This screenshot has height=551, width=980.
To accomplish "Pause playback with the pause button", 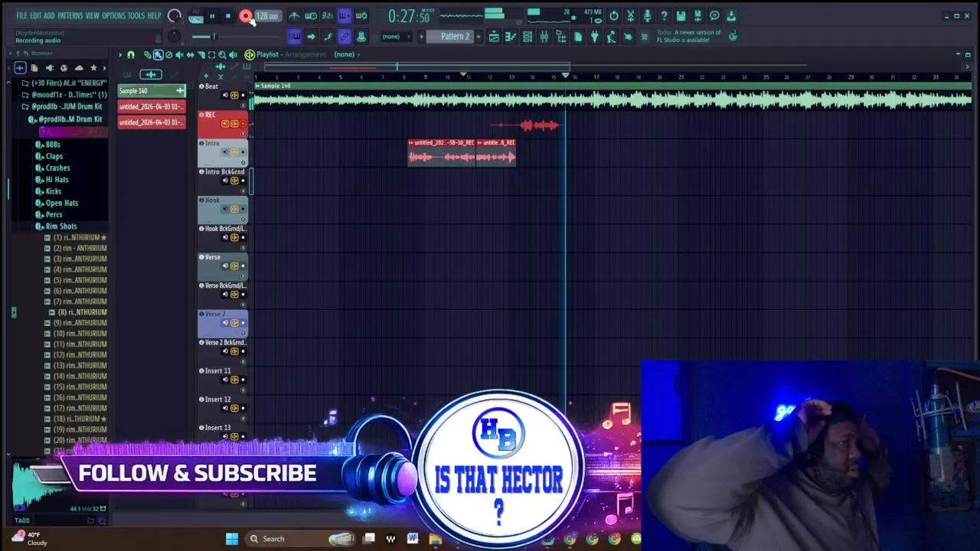I will point(212,16).
